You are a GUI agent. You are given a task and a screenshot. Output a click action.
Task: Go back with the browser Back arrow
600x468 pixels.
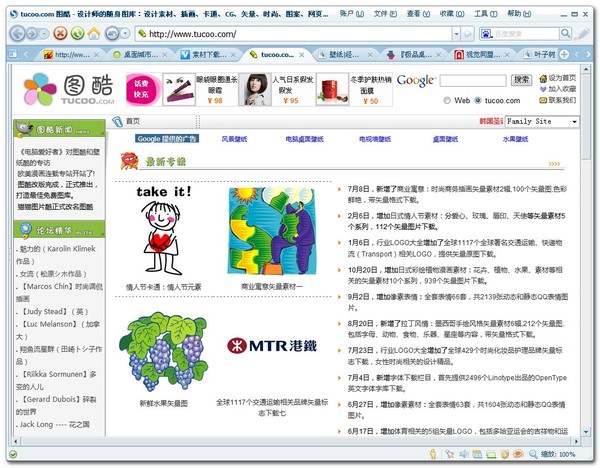(x=17, y=34)
